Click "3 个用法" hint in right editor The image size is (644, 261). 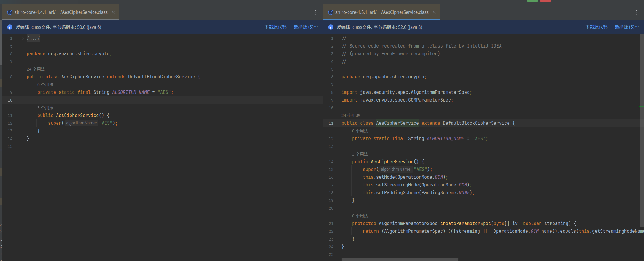(x=360, y=154)
